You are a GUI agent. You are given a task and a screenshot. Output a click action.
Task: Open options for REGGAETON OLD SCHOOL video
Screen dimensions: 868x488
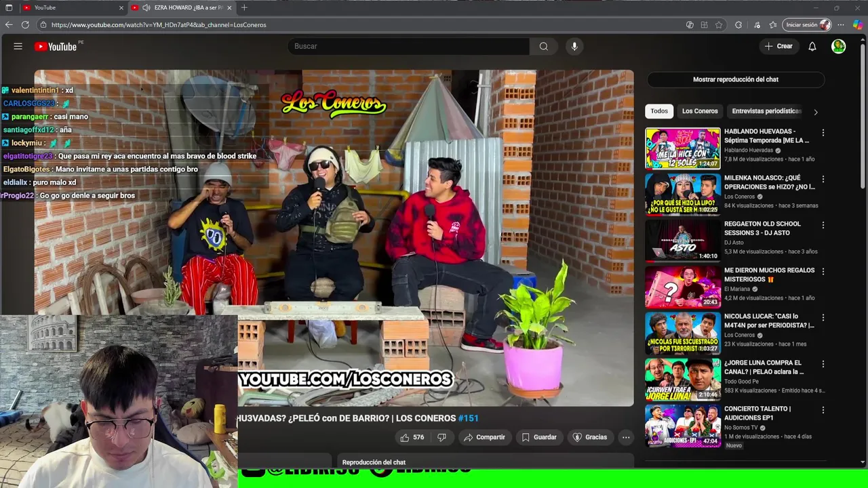[x=823, y=225]
